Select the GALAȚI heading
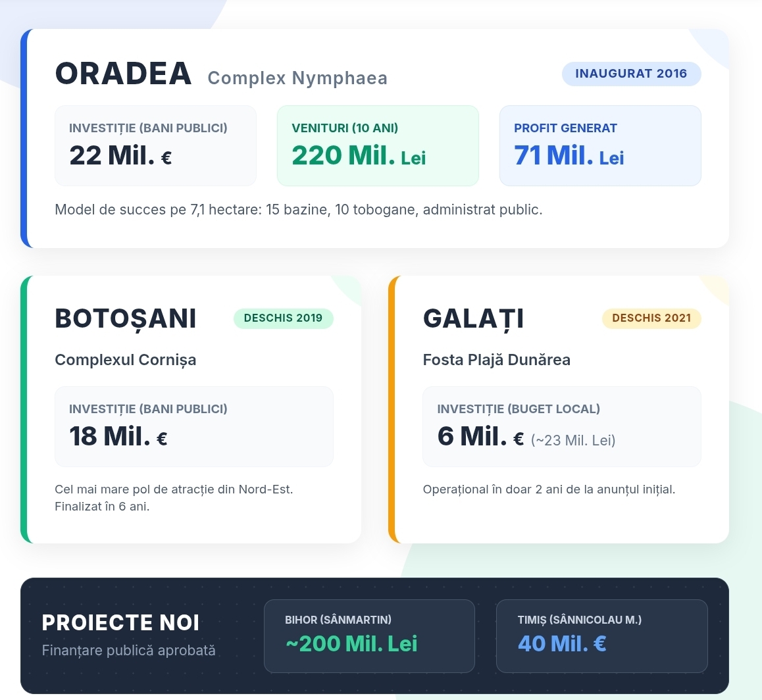 coord(473,319)
